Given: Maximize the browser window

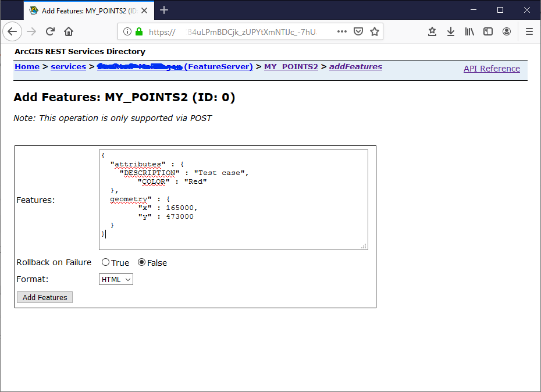Looking at the screenshot, I should pos(500,10).
